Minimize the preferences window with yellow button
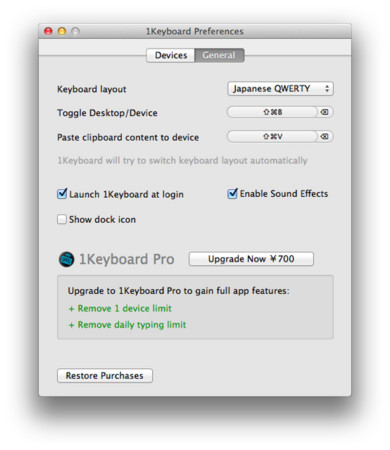Screen dimensions: 390x450 [x=62, y=31]
